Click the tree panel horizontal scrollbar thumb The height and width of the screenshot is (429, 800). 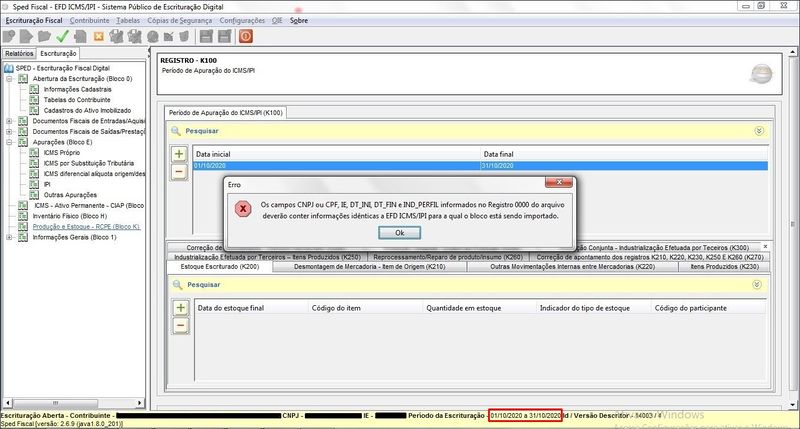55,403
